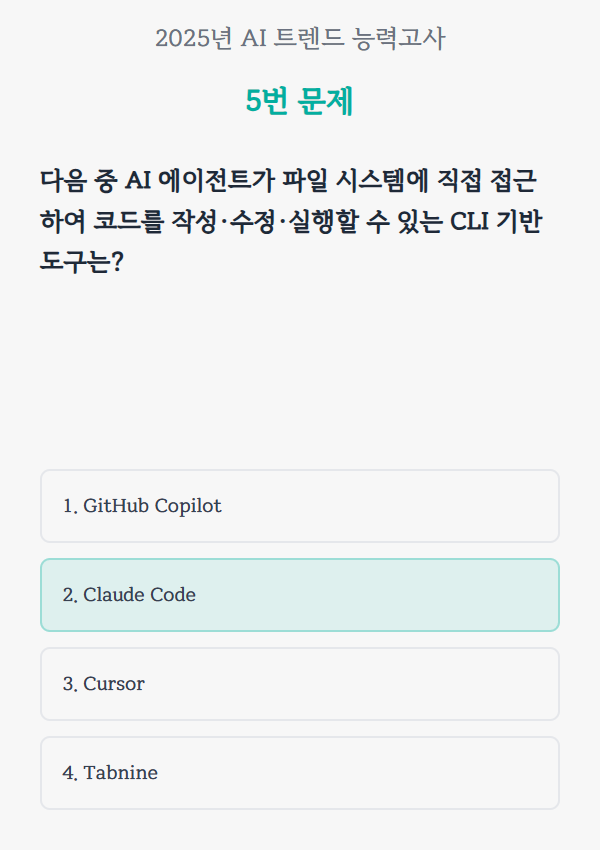Click the number 4. before Tabnine
600x850 pixels.
click(x=70, y=773)
